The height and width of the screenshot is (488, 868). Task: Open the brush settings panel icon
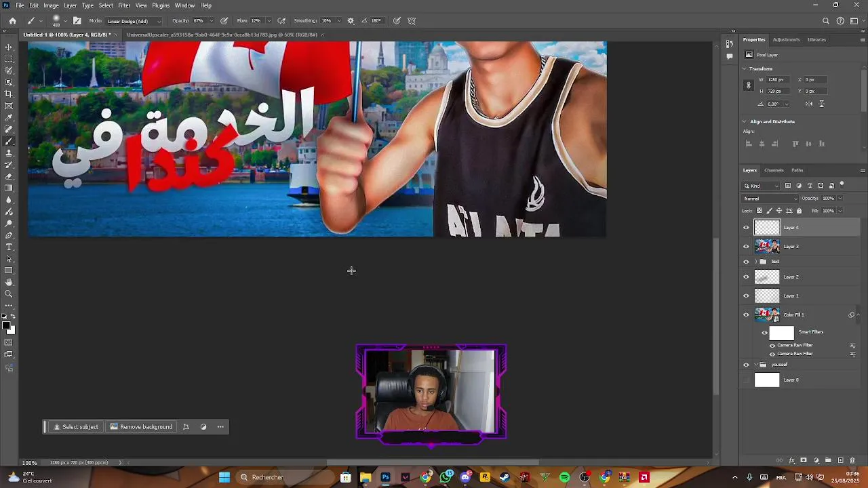point(77,20)
